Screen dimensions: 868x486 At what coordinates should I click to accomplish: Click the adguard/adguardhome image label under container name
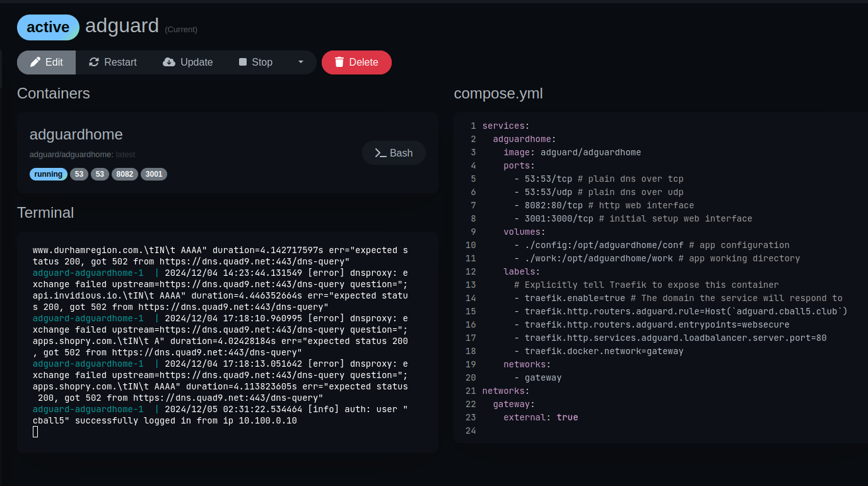point(71,155)
